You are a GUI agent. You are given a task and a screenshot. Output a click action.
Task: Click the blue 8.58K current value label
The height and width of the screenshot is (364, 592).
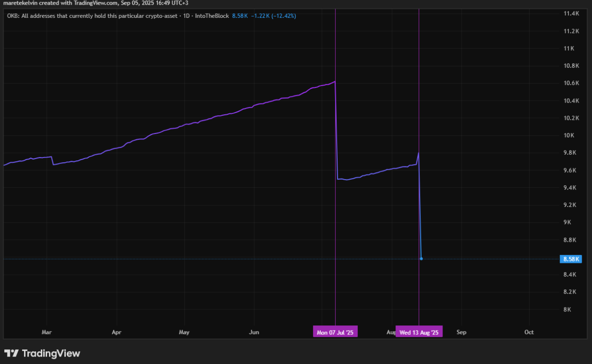(571, 259)
